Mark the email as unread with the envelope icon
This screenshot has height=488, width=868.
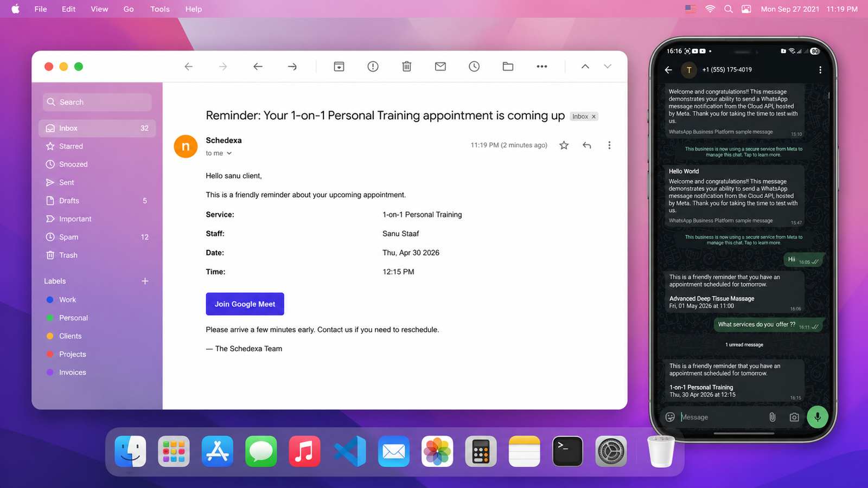pos(441,67)
